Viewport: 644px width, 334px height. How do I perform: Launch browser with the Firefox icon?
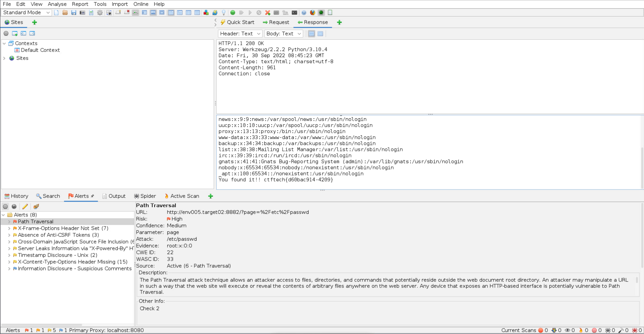[312, 13]
